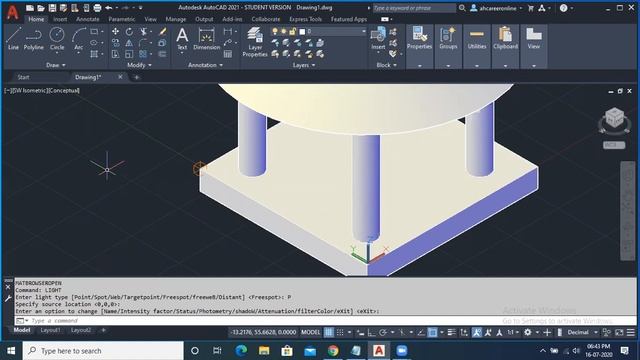
Task: Toggle layer on/off lightbulb in Layers panel
Action: pyautogui.click(x=275, y=31)
